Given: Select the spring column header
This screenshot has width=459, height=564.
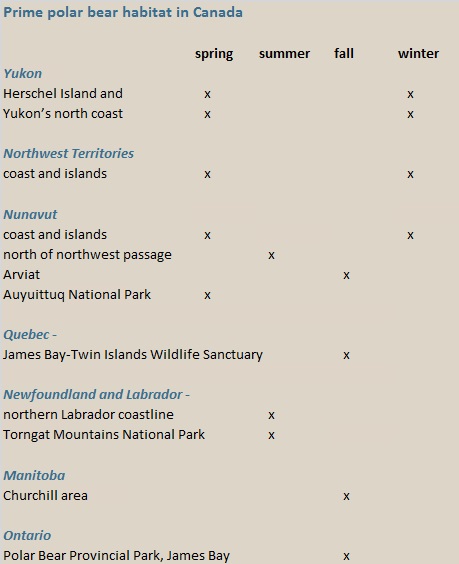Looking at the screenshot, I should pos(214,54).
